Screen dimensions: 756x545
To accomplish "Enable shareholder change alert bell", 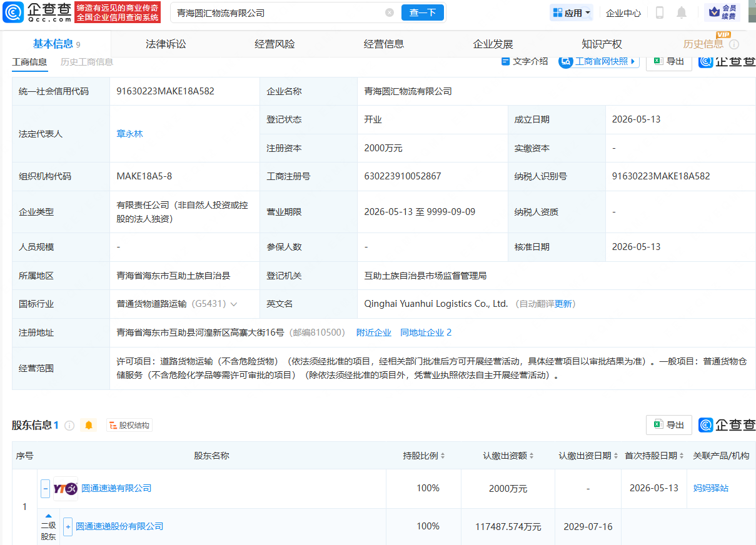I will click(89, 426).
